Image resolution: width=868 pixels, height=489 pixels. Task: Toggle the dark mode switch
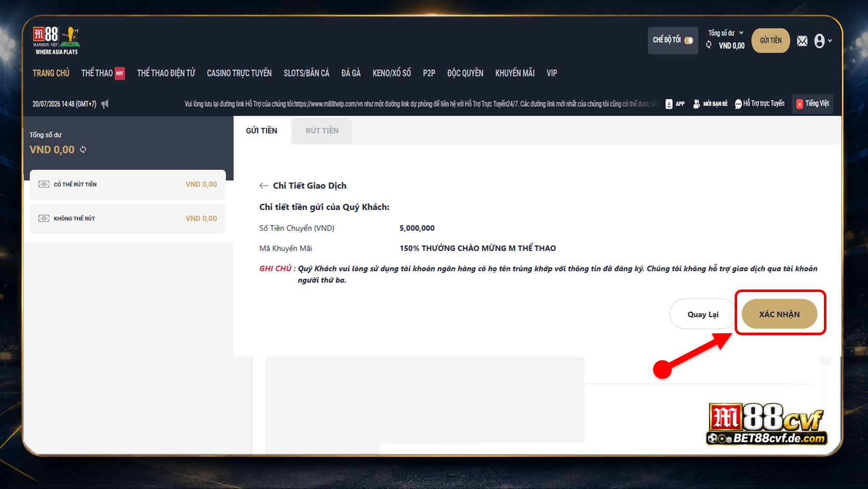(x=688, y=41)
